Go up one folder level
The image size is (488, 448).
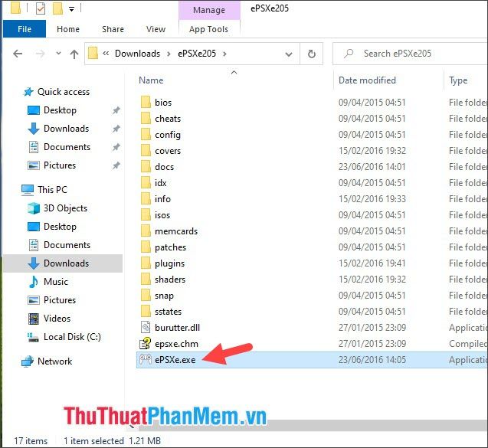(74, 54)
